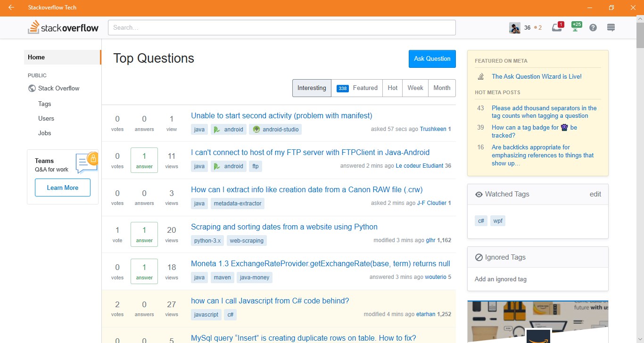This screenshot has height=343, width=644.
Task: Select the Month tab
Action: click(x=442, y=88)
